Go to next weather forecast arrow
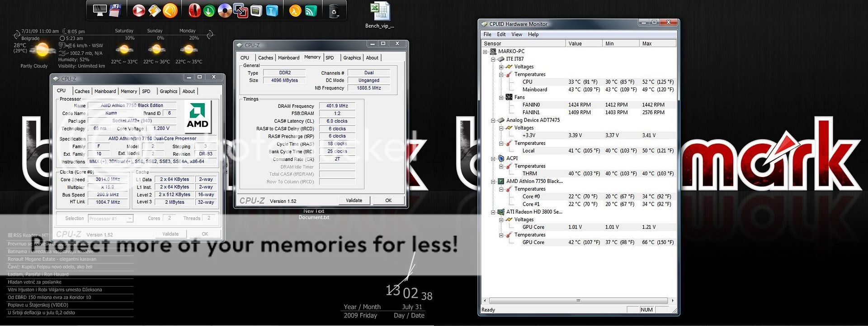868x326 pixels. 210,34
